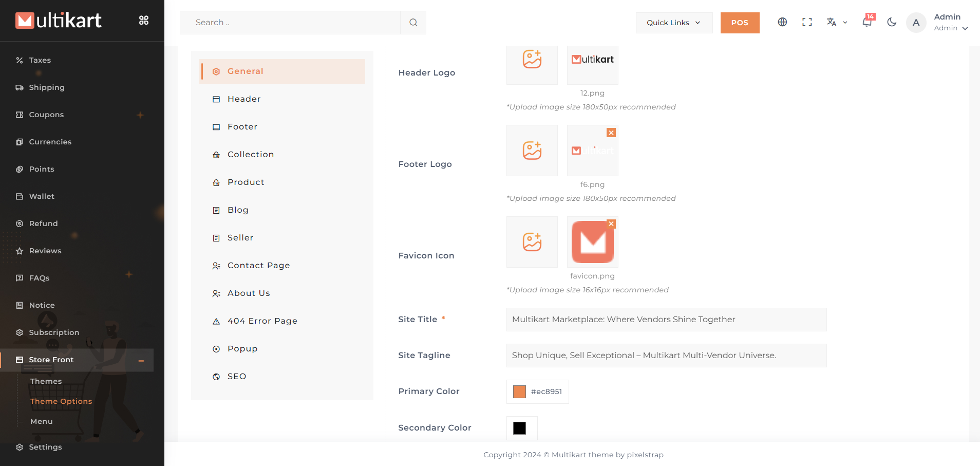Toggle dark mode with moon icon
Image resolution: width=980 pixels, height=466 pixels.
[892, 22]
